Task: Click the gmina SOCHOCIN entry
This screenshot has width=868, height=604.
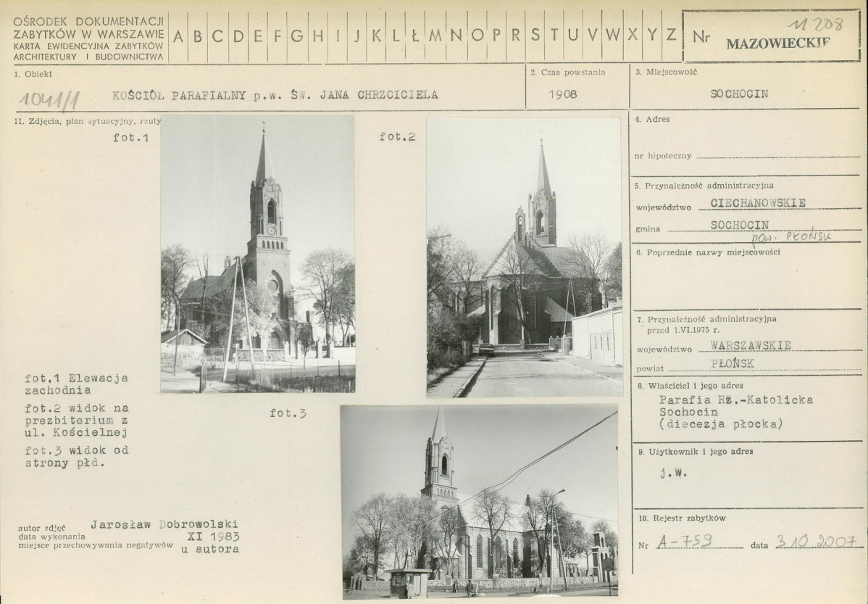Action: [x=740, y=225]
